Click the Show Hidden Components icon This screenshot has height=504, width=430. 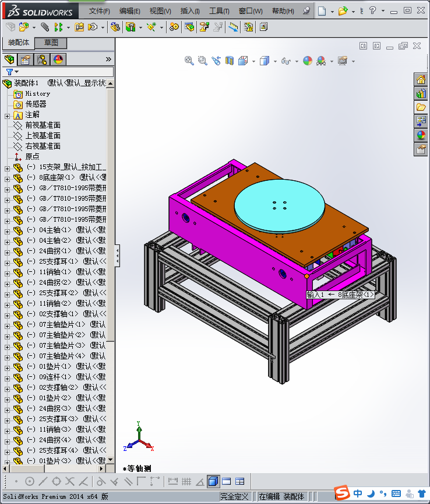pos(115,27)
